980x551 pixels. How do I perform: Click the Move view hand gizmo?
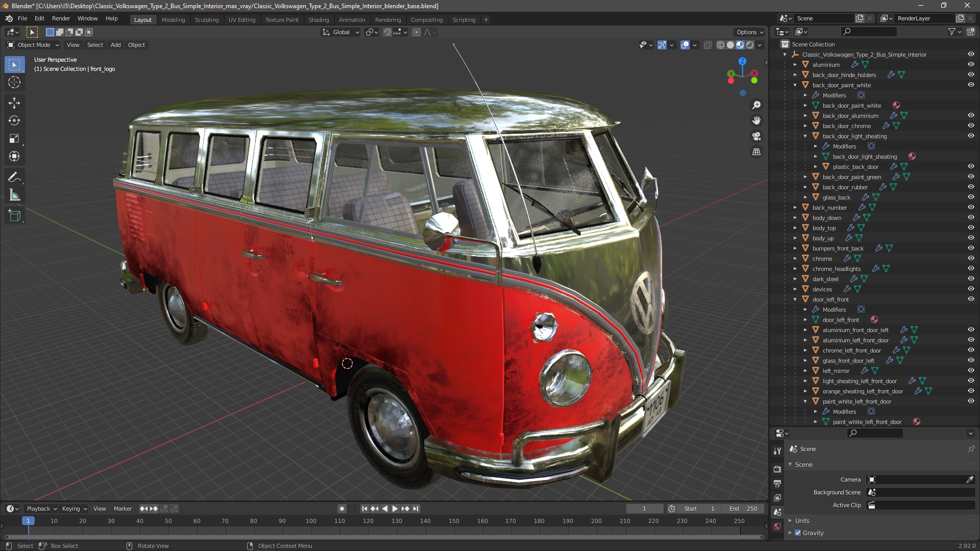tap(756, 120)
